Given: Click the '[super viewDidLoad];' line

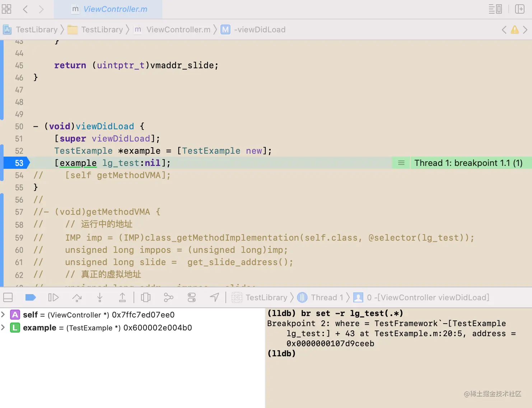Looking at the screenshot, I should click(x=107, y=139).
